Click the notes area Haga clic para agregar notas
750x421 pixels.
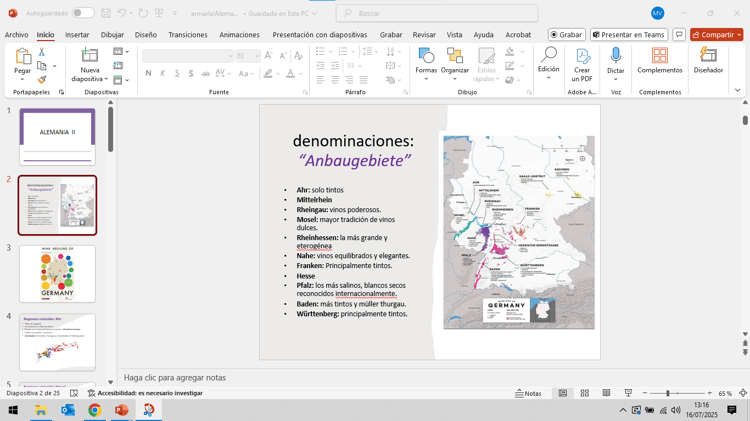[175, 377]
